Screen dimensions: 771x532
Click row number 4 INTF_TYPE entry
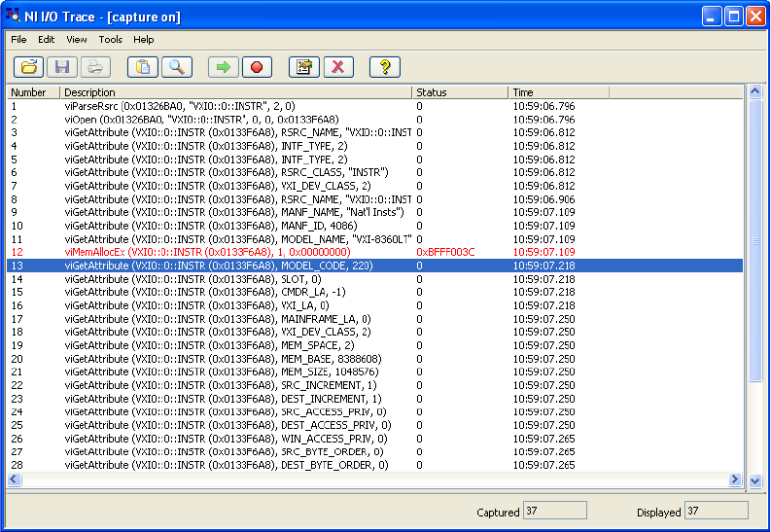(374, 146)
